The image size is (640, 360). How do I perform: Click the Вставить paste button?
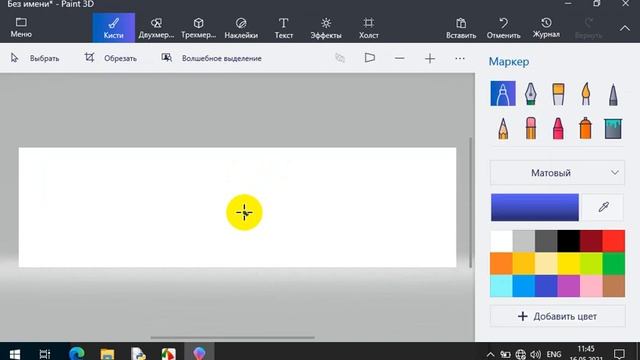(x=461, y=28)
